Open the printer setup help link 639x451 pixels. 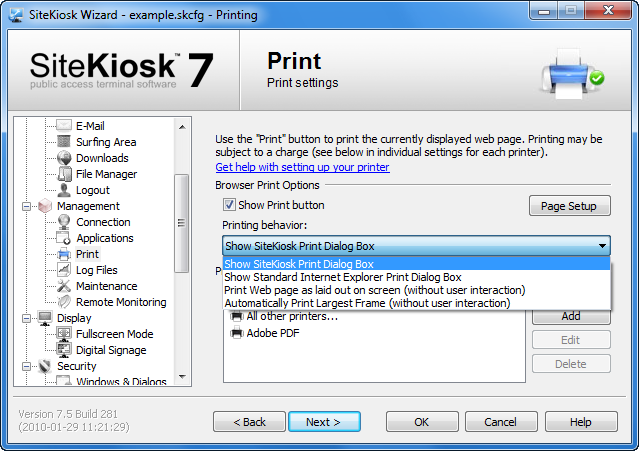(302, 167)
